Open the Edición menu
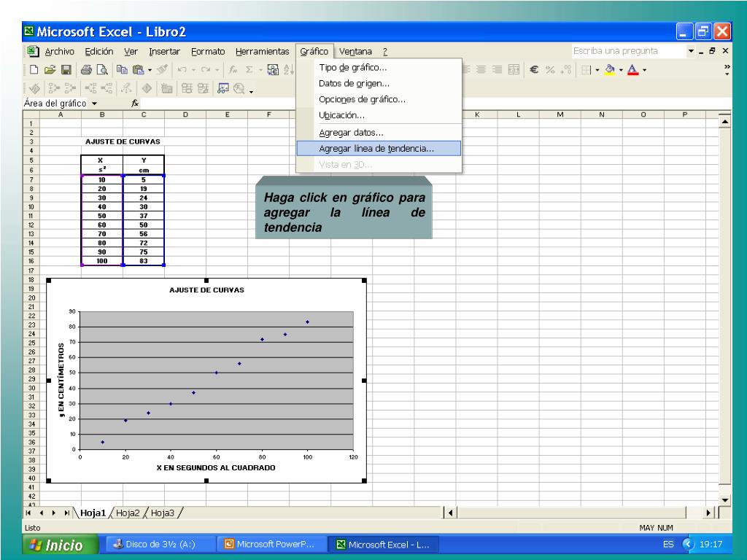747x560 pixels. tap(99, 52)
